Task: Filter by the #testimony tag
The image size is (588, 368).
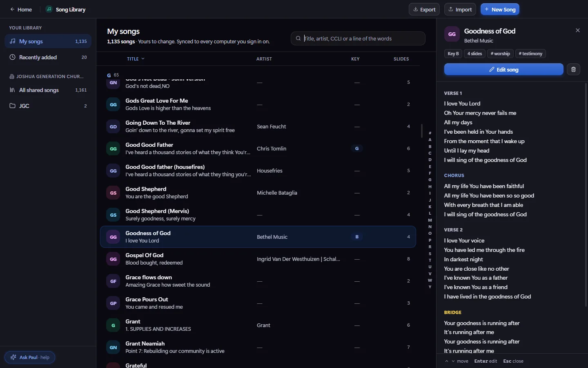Action: (530, 54)
